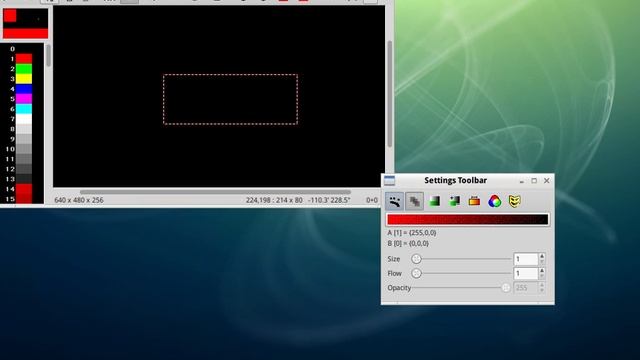This screenshot has height=360, width=640.
Task: Select dark red palette colour 15
Action: pyautogui.click(x=24, y=199)
